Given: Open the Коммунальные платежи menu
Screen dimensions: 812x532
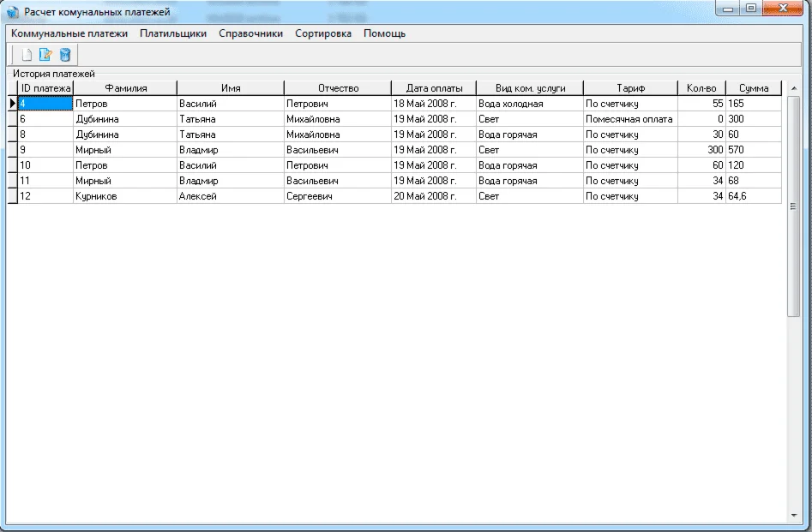Looking at the screenshot, I should click(x=69, y=33).
